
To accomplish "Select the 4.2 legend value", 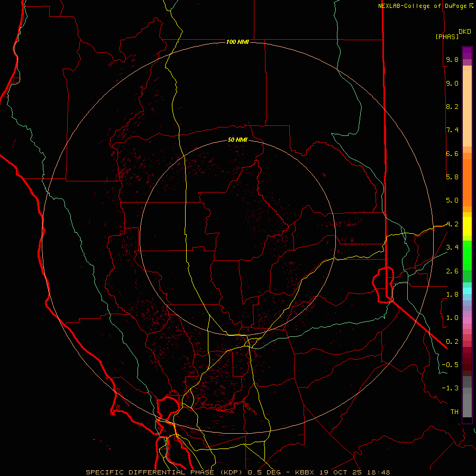I will click(452, 224).
